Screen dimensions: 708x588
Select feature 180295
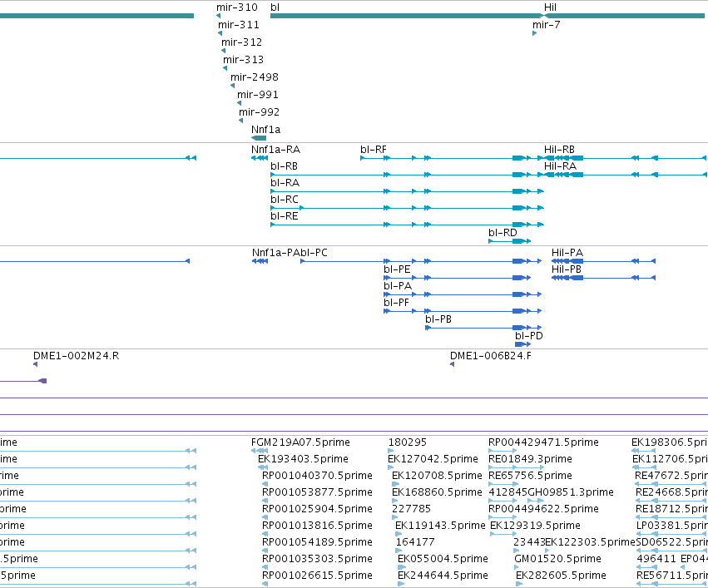[x=408, y=442]
